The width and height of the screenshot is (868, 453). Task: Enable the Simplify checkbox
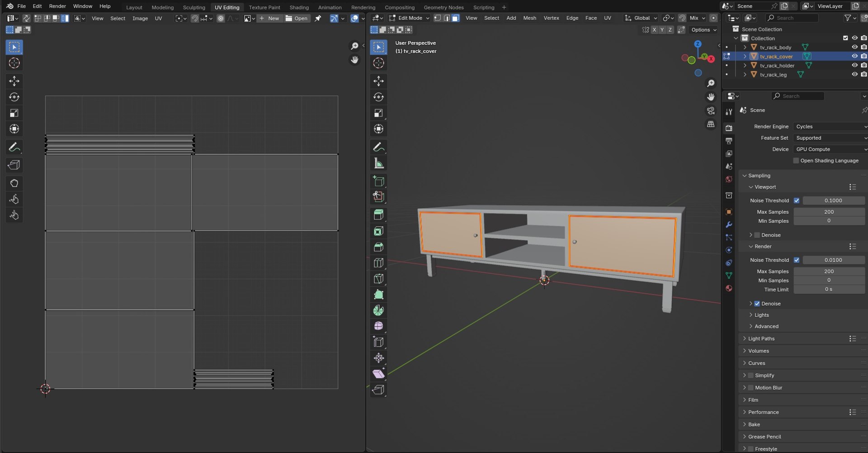pos(751,376)
